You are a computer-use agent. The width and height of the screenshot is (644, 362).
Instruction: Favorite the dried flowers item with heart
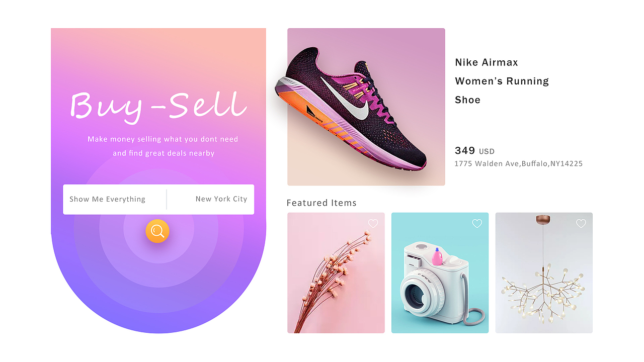[373, 224]
